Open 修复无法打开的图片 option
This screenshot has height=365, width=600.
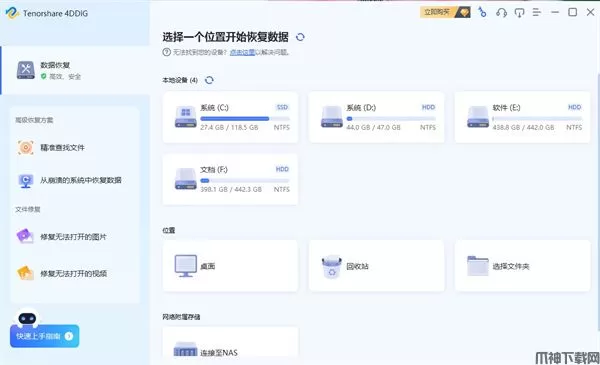point(75,236)
